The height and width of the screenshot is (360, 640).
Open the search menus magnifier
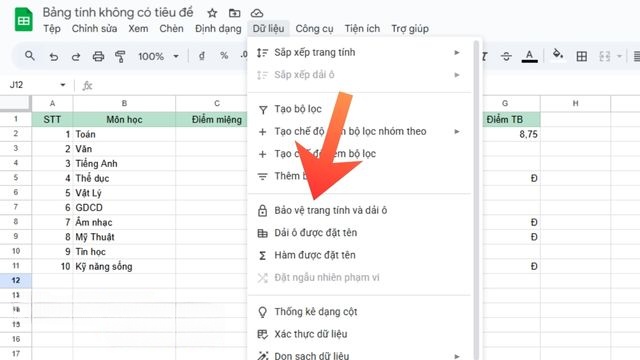click(29, 56)
